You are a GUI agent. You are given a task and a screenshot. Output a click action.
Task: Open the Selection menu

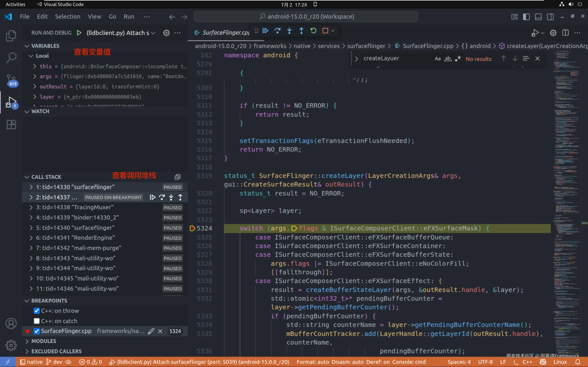68,17
